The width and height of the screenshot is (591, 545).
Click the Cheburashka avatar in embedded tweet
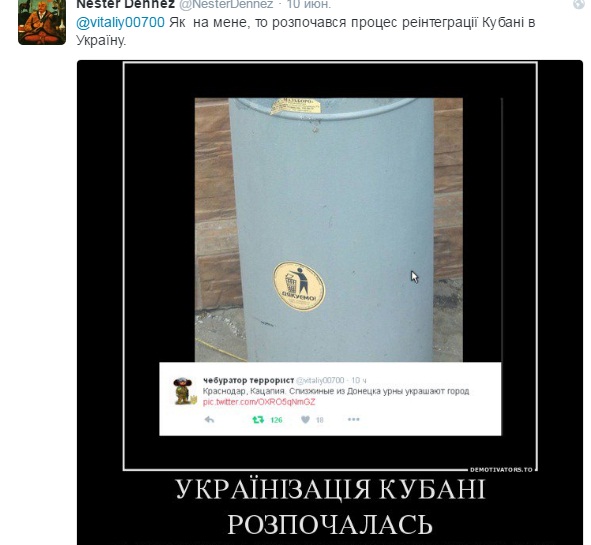(x=184, y=391)
